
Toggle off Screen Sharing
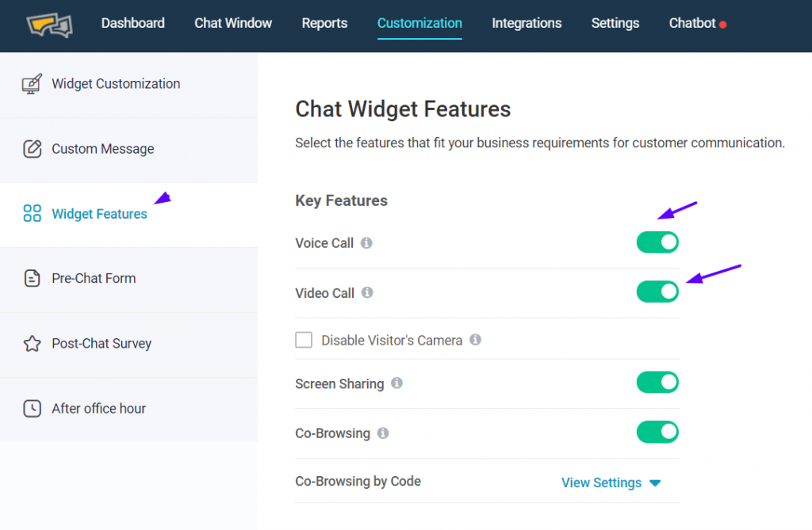click(657, 383)
